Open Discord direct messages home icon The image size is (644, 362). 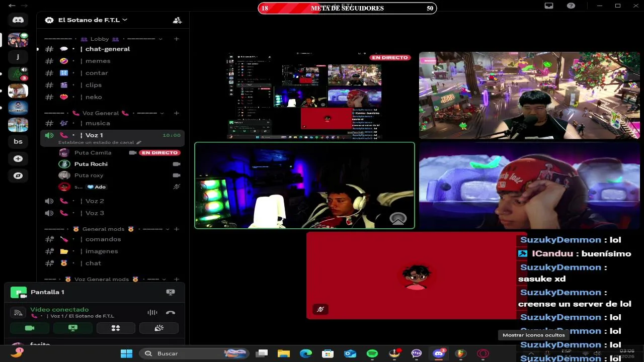pyautogui.click(x=18, y=20)
